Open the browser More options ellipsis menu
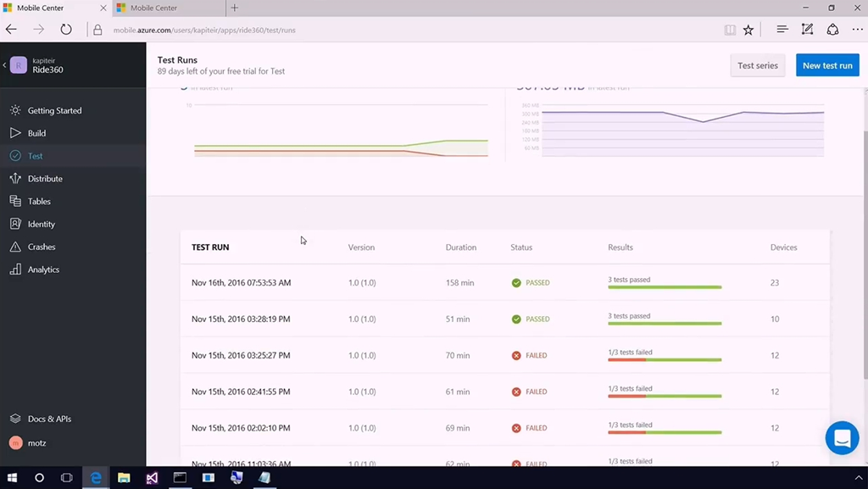868x489 pixels. click(x=857, y=30)
